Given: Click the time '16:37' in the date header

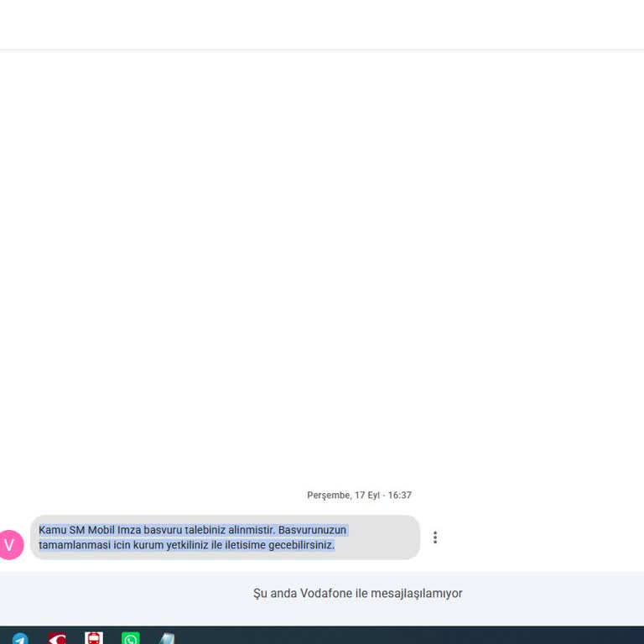Looking at the screenshot, I should click(400, 495).
